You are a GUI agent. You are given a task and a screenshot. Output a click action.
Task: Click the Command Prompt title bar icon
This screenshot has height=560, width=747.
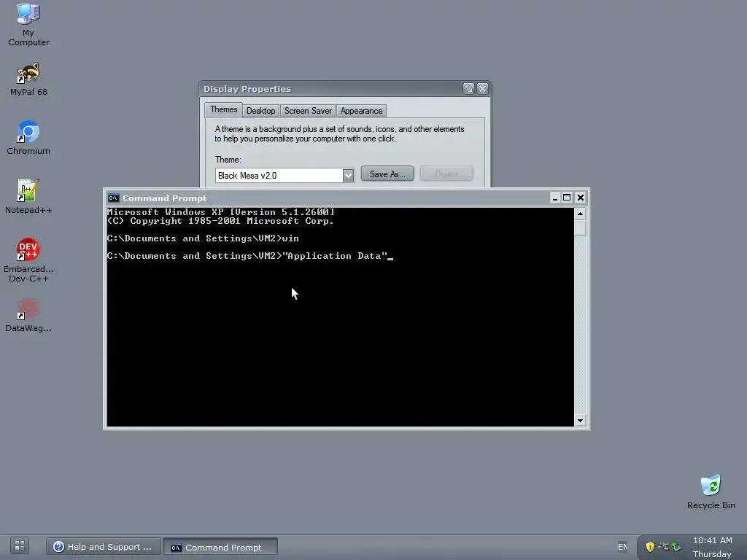(113, 198)
